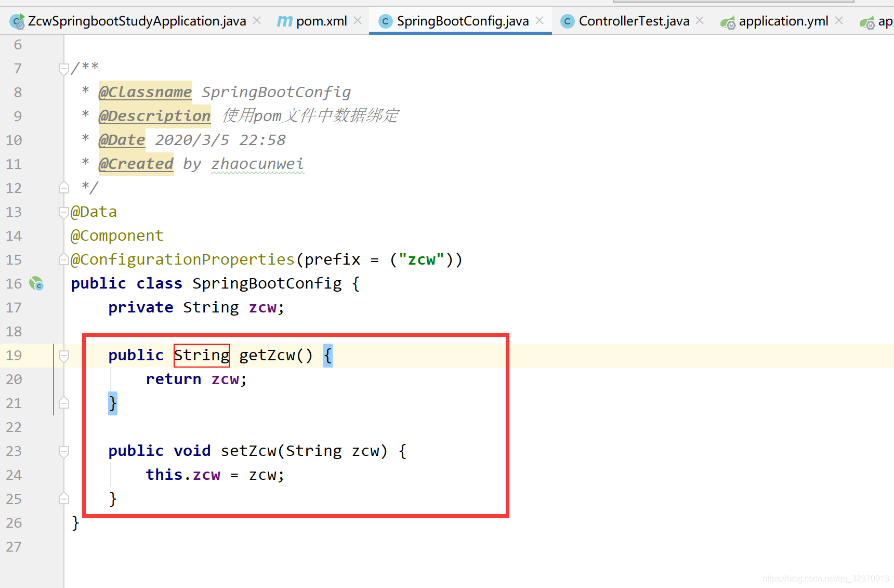Close the ZcwSpringbootStudyApplication.java tab
The width and height of the screenshot is (894, 588).
(x=257, y=21)
